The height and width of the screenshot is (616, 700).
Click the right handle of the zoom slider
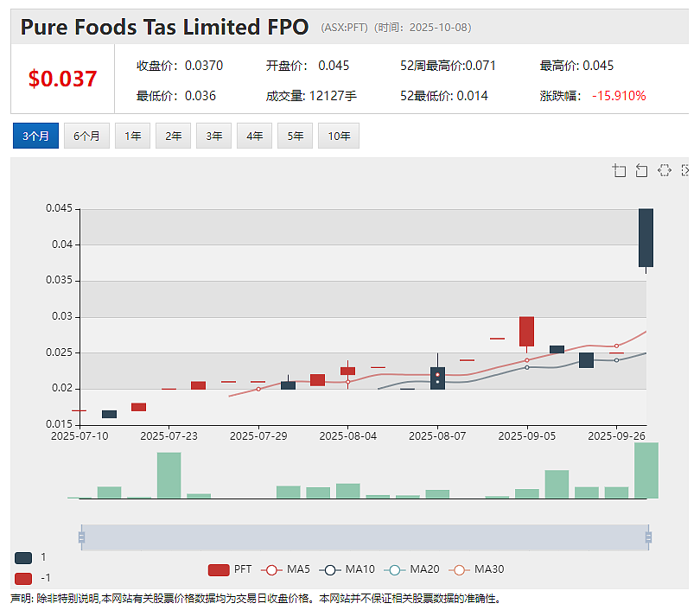tap(648, 537)
